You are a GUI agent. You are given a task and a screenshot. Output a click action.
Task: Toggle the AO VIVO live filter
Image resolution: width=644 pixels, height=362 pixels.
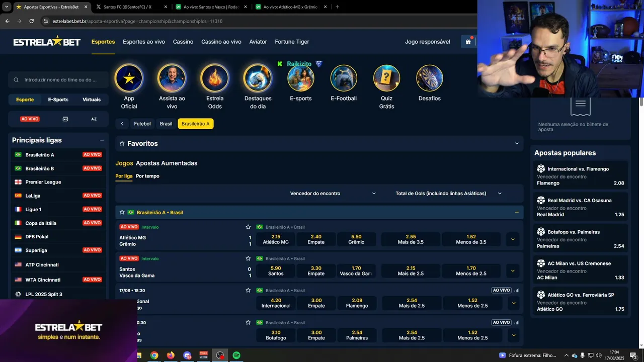[30, 119]
